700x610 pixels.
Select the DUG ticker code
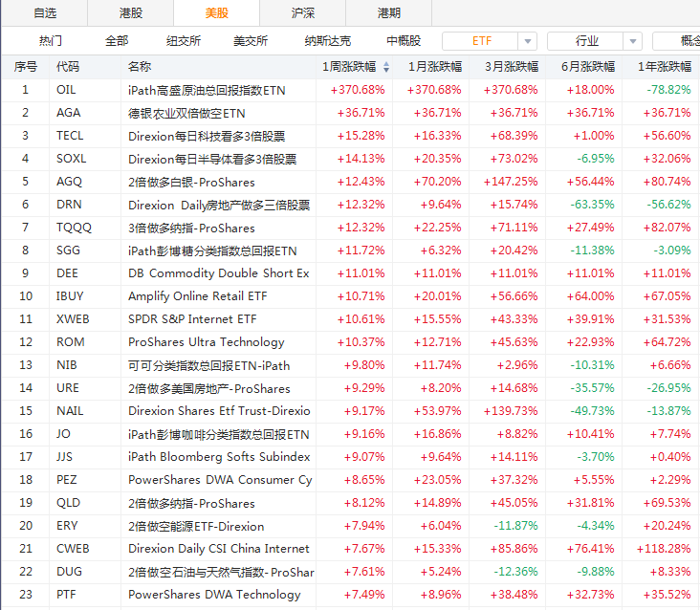pos(69,572)
